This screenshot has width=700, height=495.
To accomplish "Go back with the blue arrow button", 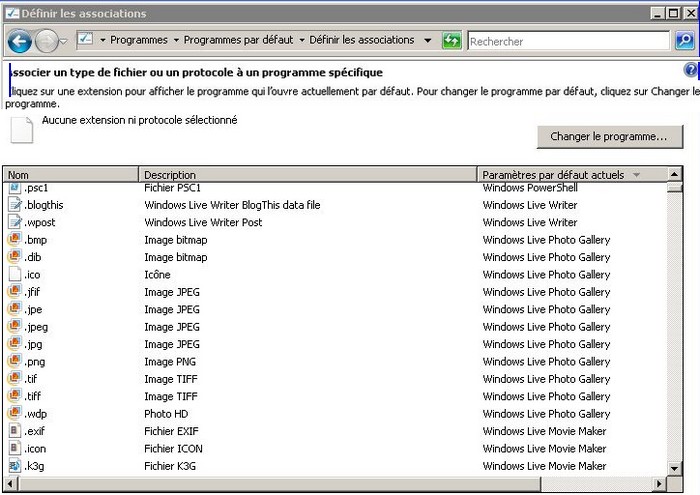I will (19, 42).
